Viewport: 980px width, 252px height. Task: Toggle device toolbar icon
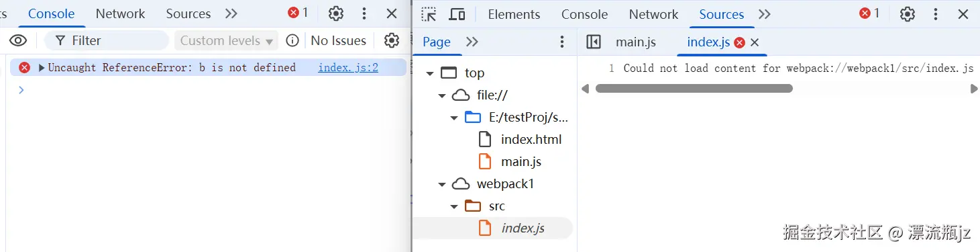tap(457, 14)
